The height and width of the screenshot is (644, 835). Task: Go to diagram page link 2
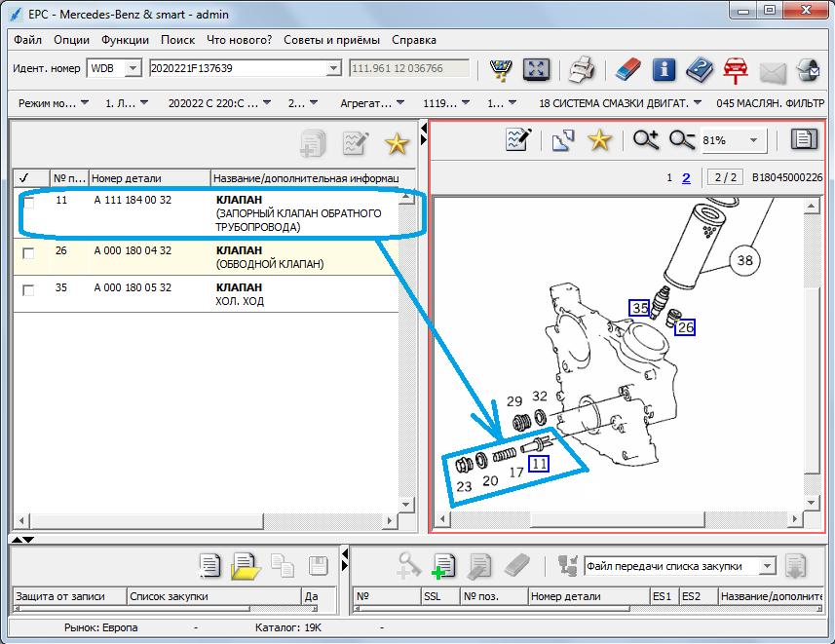[686, 177]
